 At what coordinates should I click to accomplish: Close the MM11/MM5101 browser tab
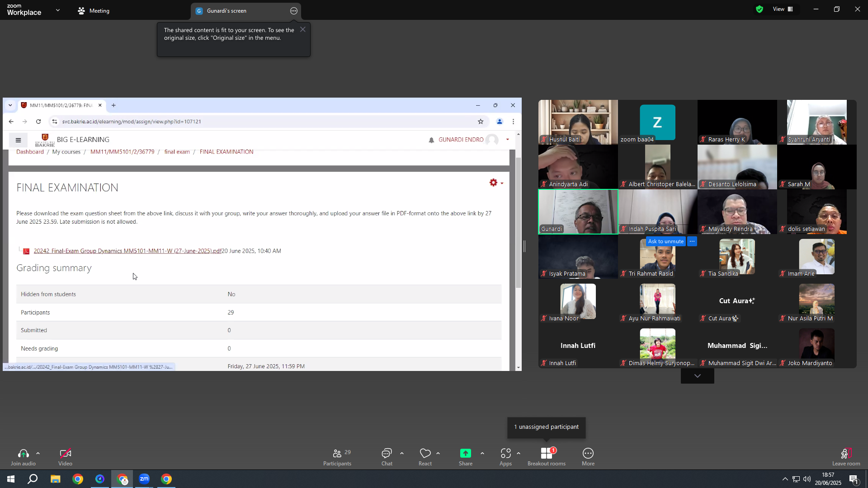click(100, 105)
